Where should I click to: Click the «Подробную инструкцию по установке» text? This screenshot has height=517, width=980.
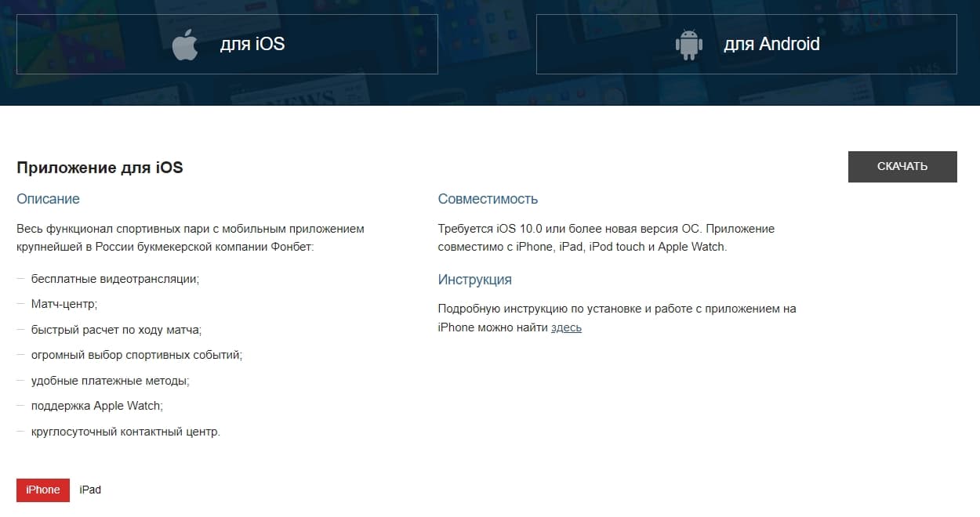tap(617, 318)
